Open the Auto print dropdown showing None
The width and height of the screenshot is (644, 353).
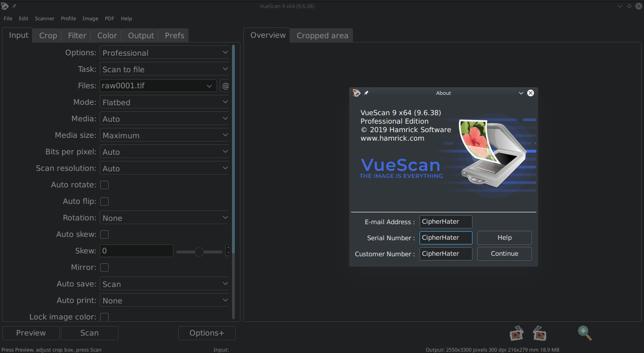coord(165,301)
